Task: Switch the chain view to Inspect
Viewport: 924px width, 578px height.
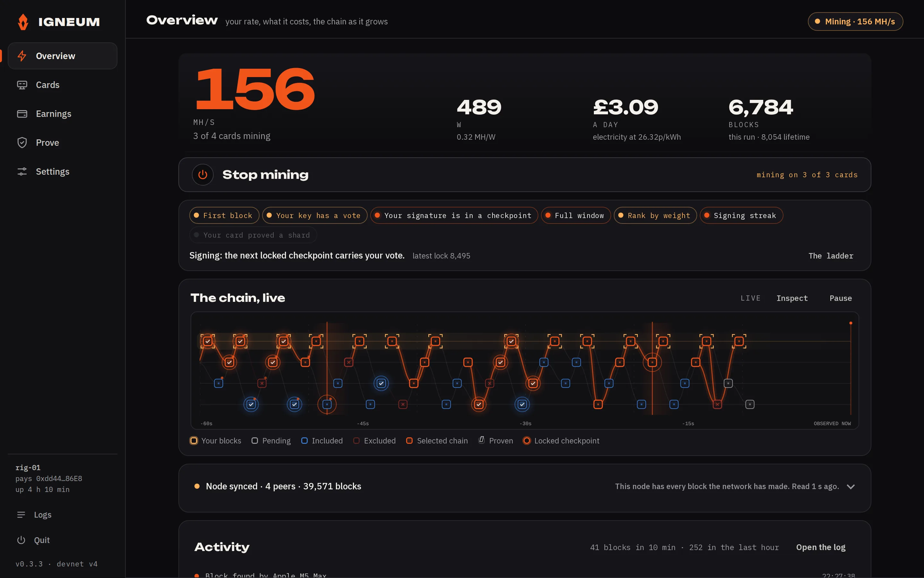Action: pos(792,298)
